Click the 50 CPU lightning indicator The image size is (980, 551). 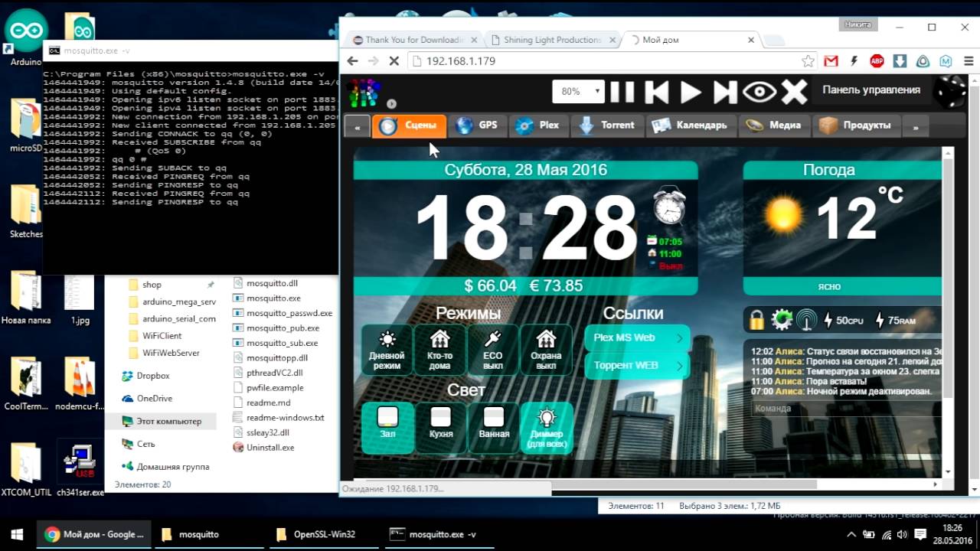[843, 321]
